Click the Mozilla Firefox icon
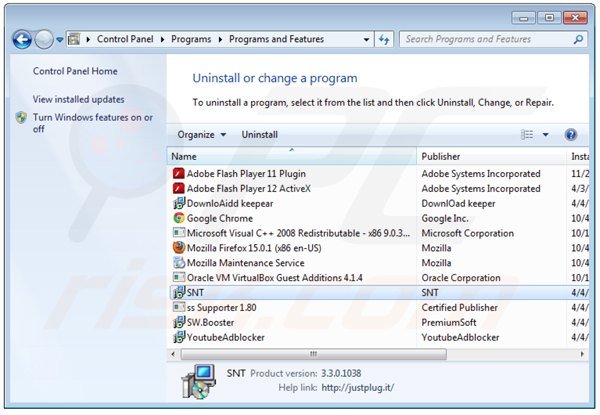Viewport: 600px width, 415px height. pos(179,248)
